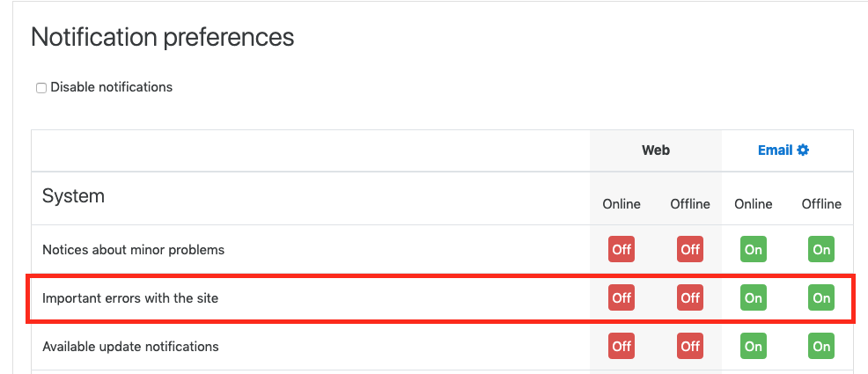868x374 pixels.
Task: Toggle Web Offline for Notices about minor problems
Action: [690, 249]
